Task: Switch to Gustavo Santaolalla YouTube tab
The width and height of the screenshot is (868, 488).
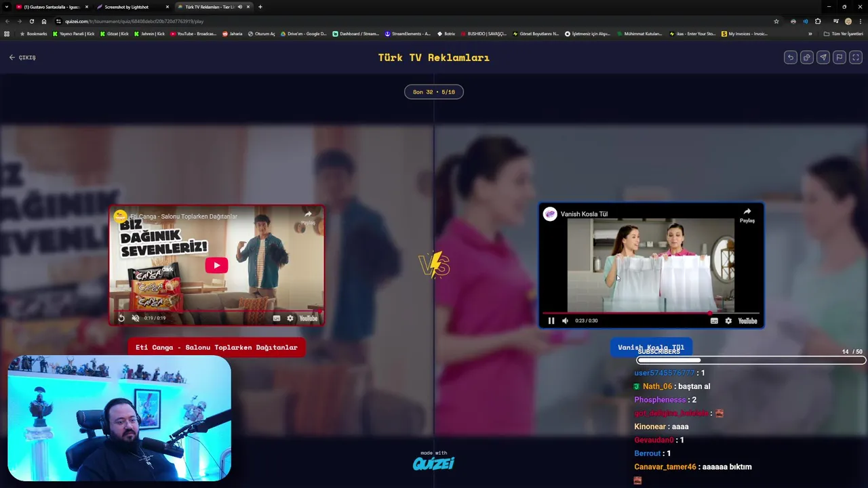Action: tap(51, 7)
